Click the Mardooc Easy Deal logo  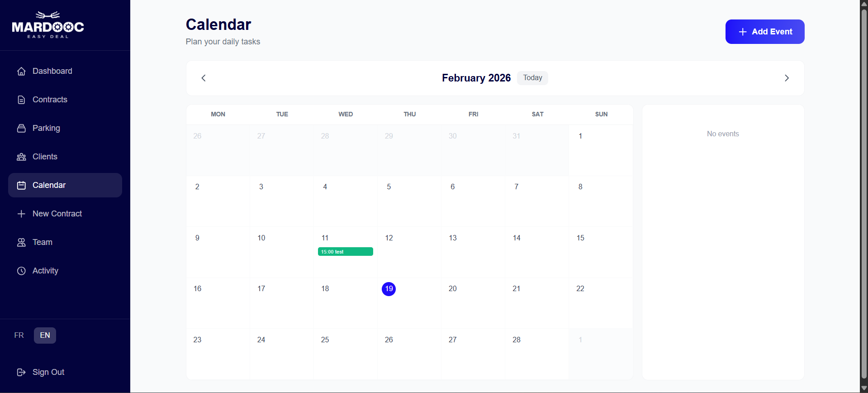pyautogui.click(x=48, y=25)
